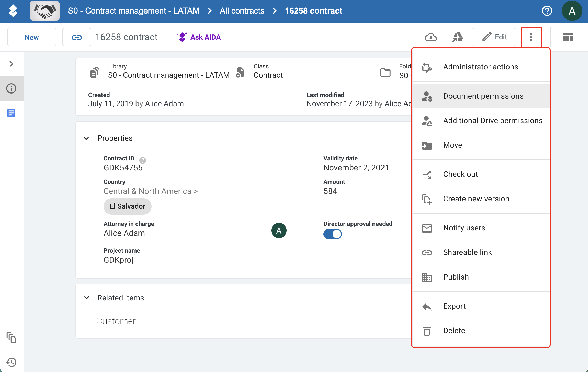
Task: Open the user account avatar
Action: (x=572, y=11)
